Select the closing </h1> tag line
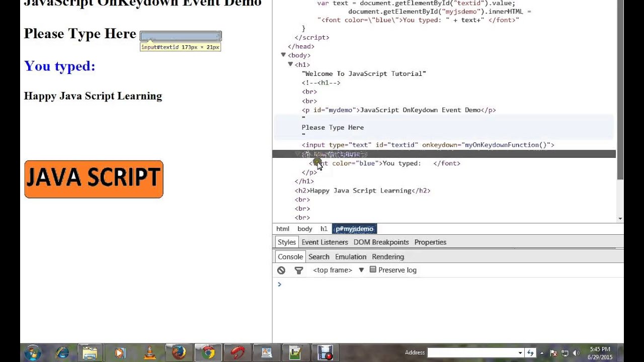This screenshot has width=644, height=362. click(304, 182)
